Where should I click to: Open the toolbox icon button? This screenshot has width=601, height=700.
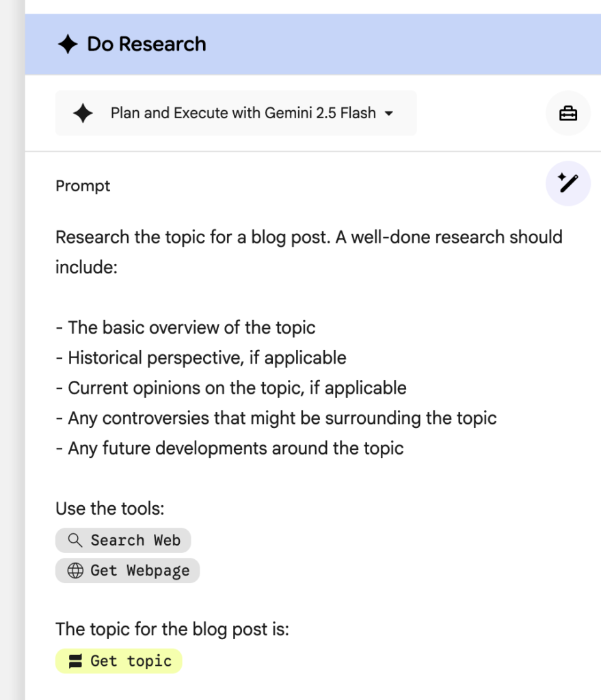(x=568, y=113)
